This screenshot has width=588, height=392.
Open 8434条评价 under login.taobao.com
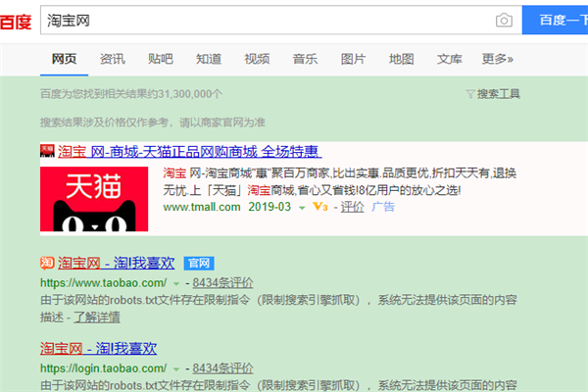[x=222, y=368]
